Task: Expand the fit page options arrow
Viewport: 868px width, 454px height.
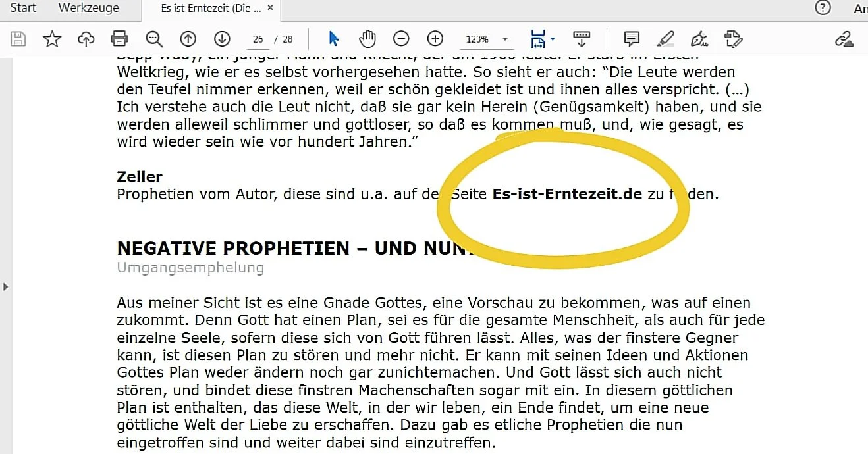Action: [x=553, y=39]
